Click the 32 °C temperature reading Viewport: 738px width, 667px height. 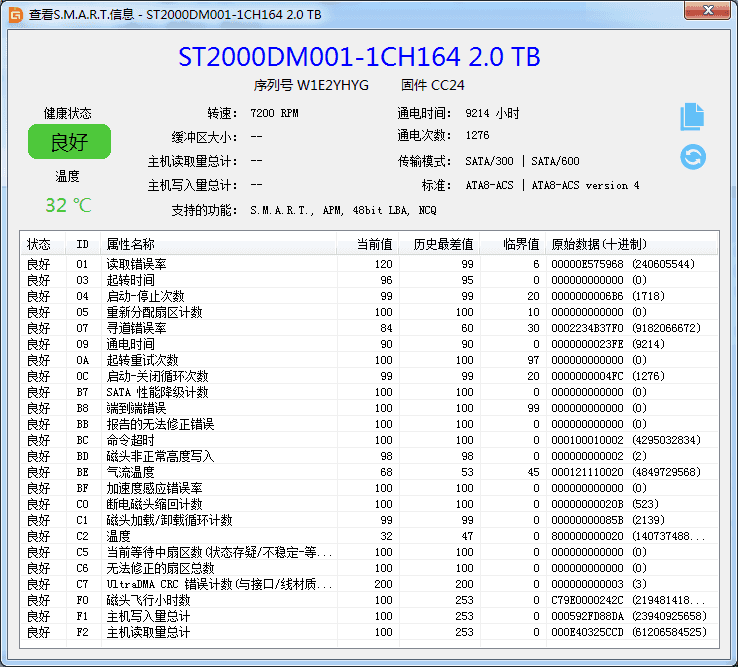click(x=68, y=206)
